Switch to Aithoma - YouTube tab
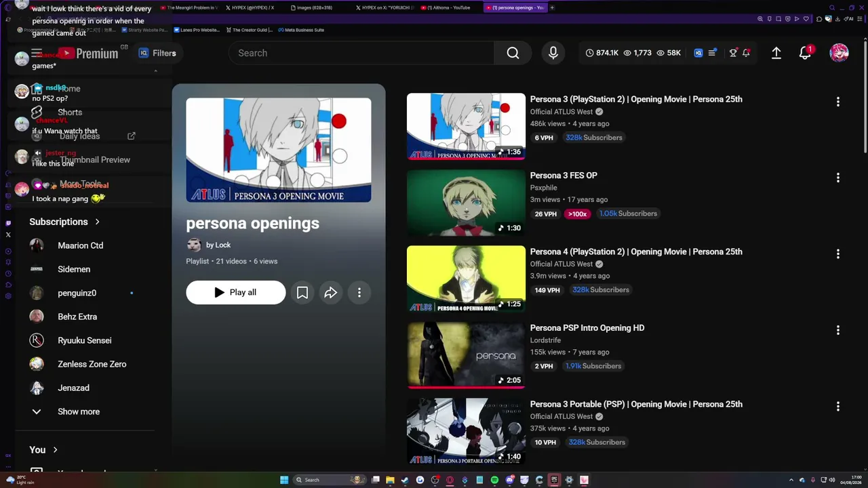Viewport: 868px width, 488px height. pos(449,7)
